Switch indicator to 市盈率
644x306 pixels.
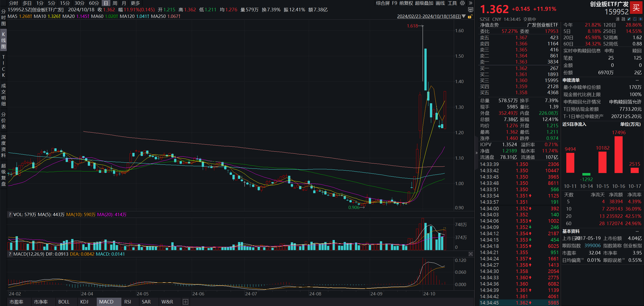coord(16,302)
